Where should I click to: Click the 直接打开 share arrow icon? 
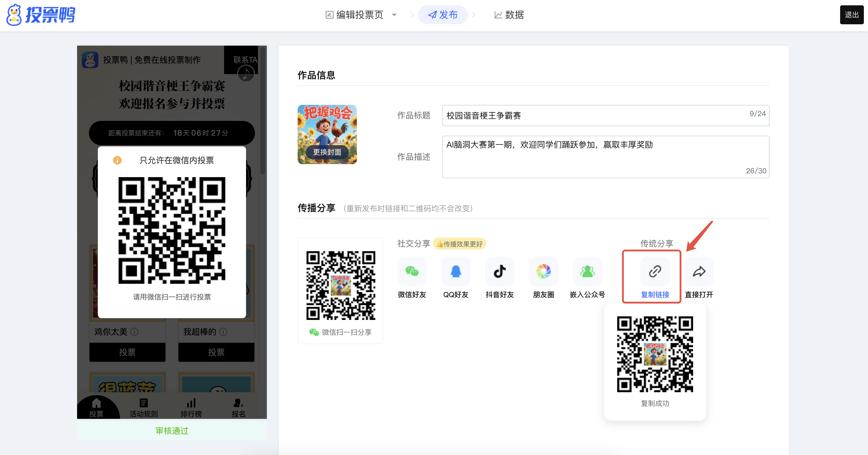coord(699,271)
